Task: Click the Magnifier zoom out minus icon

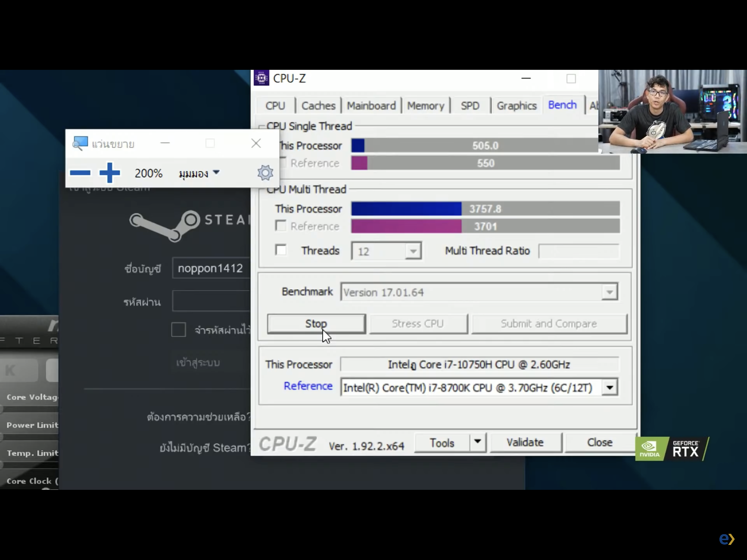Action: click(x=80, y=173)
